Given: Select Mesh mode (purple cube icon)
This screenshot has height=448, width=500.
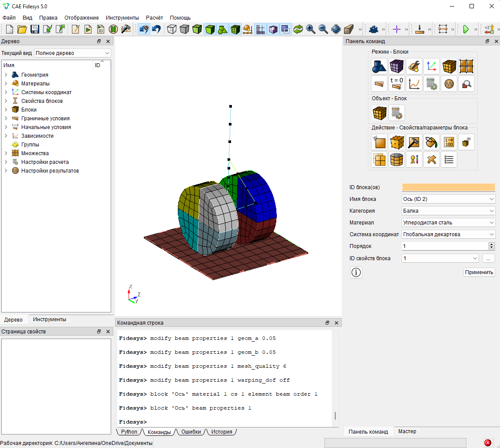Looking at the screenshot, I should coord(397,66).
